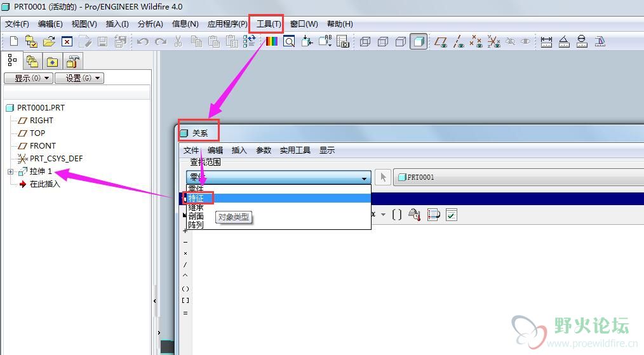Choose 特征 from the dropdown list
The width and height of the screenshot is (644, 355).
278,198
